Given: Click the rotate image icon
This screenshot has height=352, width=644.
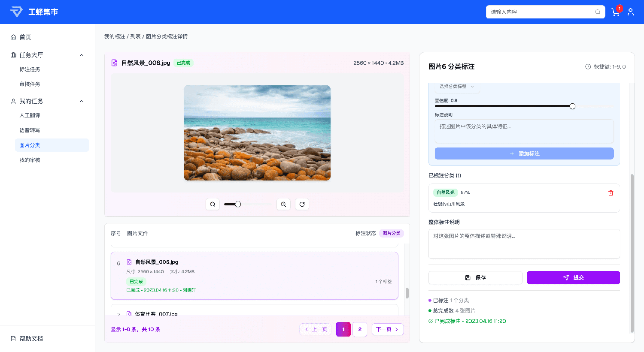Looking at the screenshot, I should click(x=302, y=204).
